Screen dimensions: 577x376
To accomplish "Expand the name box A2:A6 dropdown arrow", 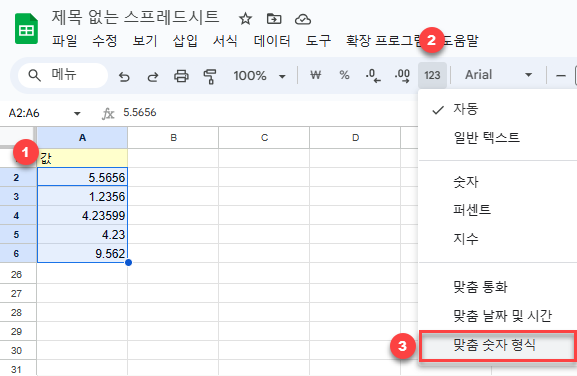I will (x=77, y=113).
